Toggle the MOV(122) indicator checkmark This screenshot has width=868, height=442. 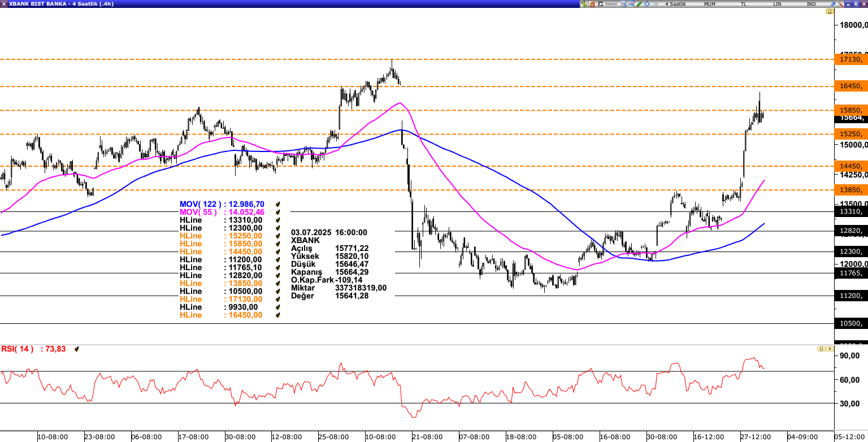pyautogui.click(x=277, y=204)
